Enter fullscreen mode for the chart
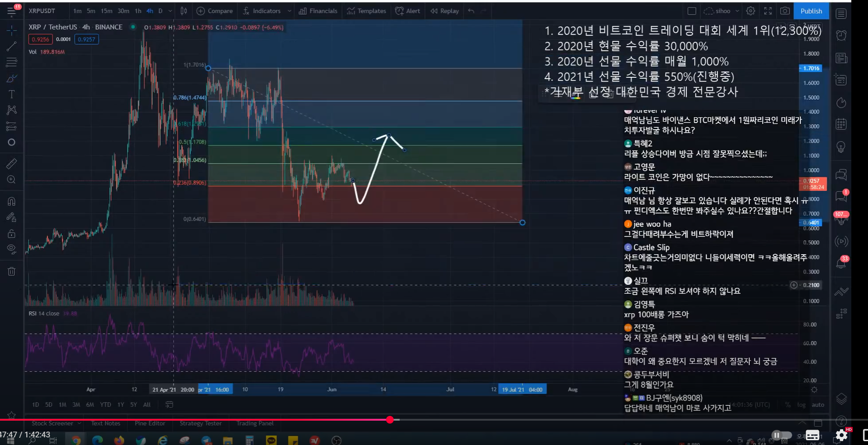This screenshot has width=868, height=445. tap(768, 11)
